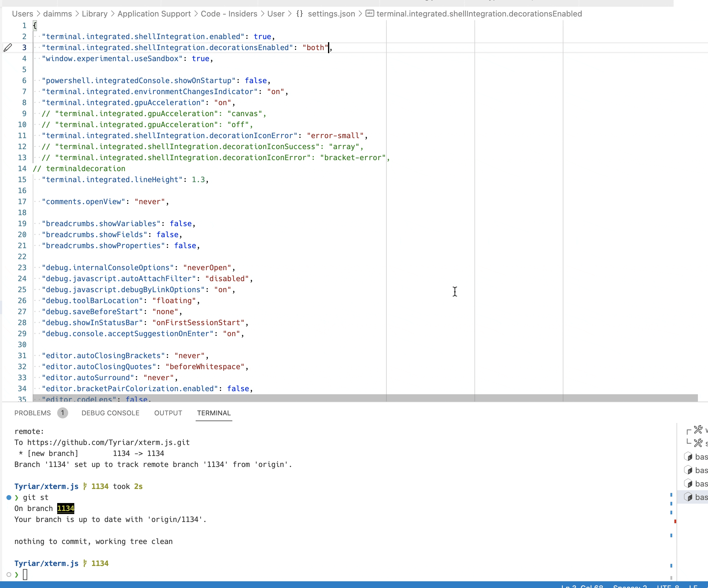This screenshot has height=588, width=708.
Task: Open the decorationsEnabled symbol breadcrumb
Action: click(x=474, y=14)
